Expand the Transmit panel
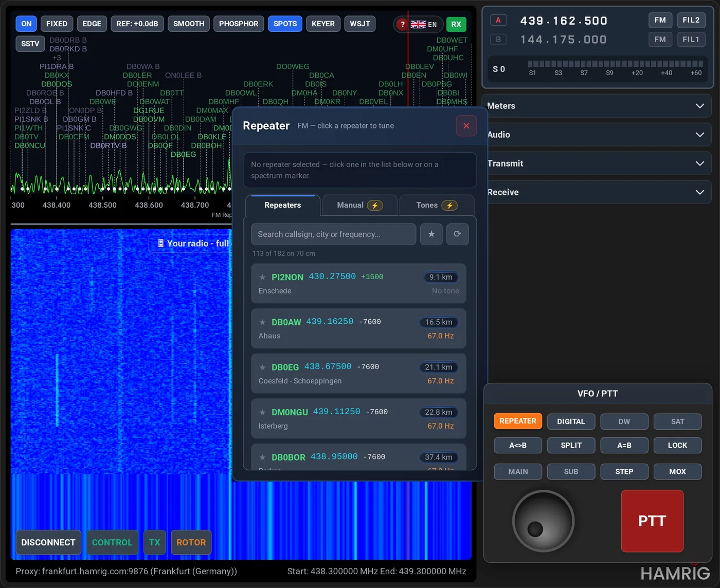 click(597, 163)
